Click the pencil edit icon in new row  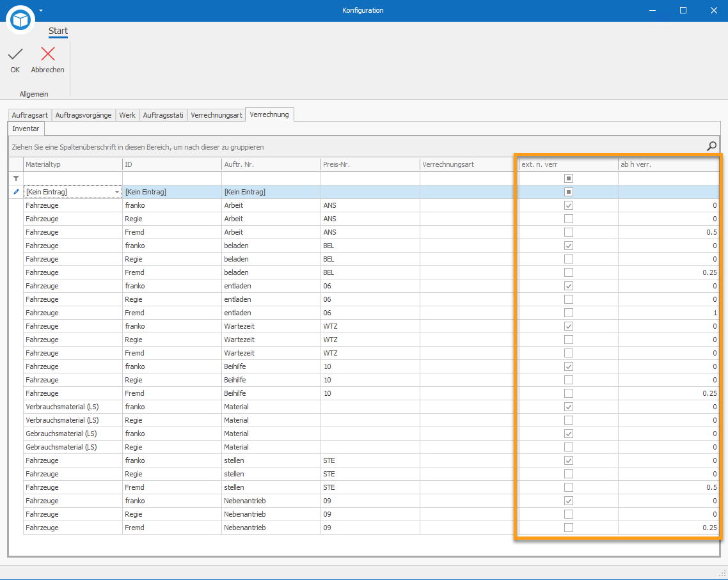tap(16, 192)
